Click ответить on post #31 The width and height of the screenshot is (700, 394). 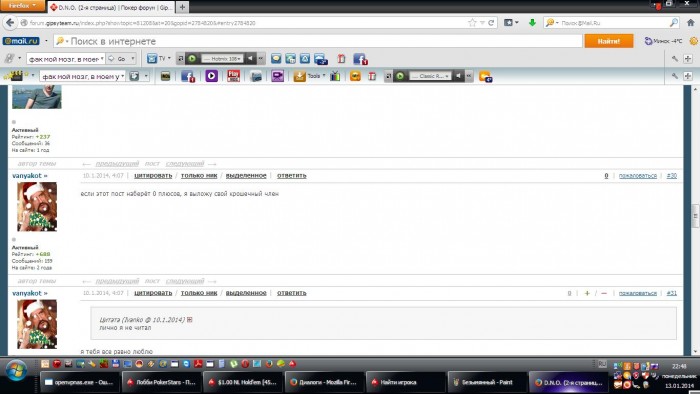pos(292,293)
